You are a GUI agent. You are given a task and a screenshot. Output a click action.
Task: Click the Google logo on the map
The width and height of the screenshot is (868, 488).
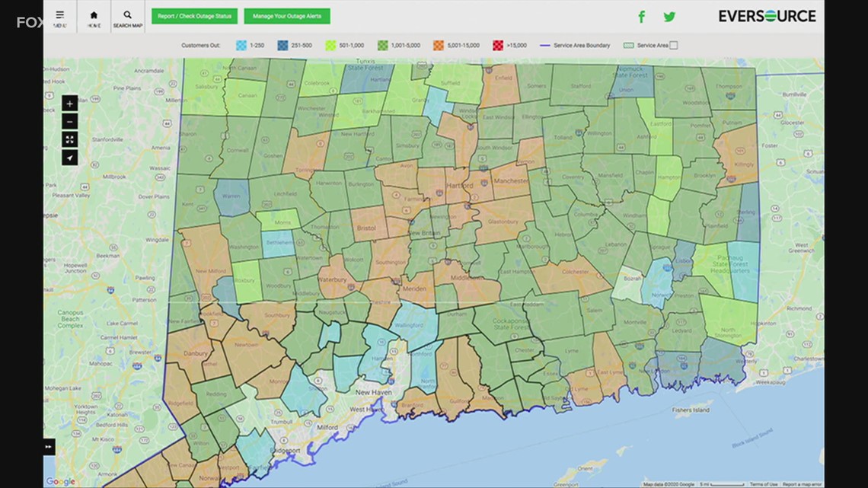(x=60, y=481)
